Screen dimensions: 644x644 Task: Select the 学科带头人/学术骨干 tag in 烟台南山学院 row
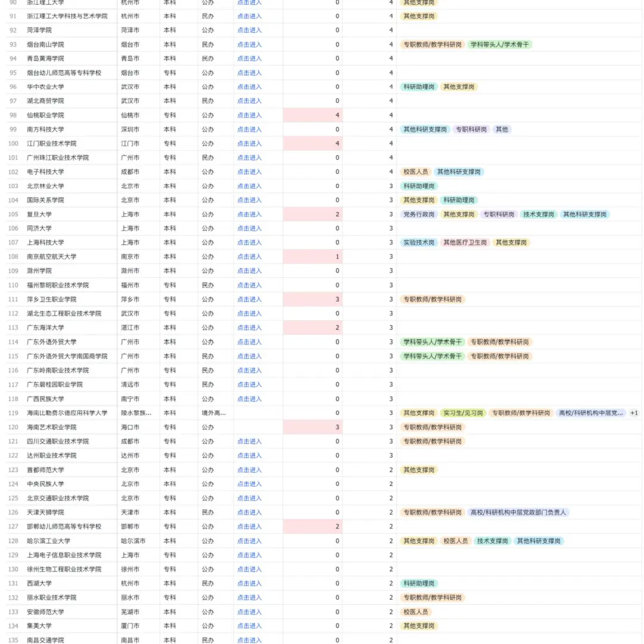pos(500,44)
